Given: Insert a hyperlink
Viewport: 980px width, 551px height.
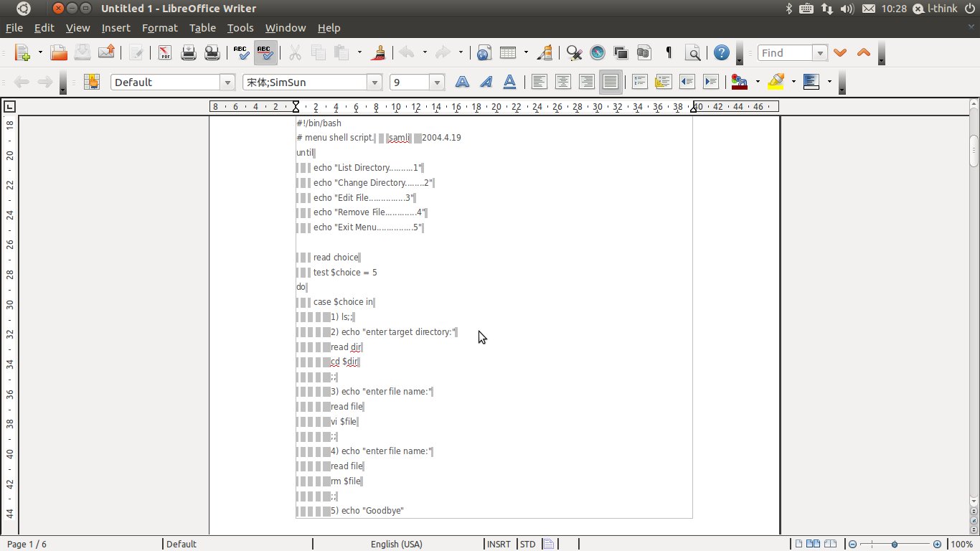Looking at the screenshot, I should (484, 52).
